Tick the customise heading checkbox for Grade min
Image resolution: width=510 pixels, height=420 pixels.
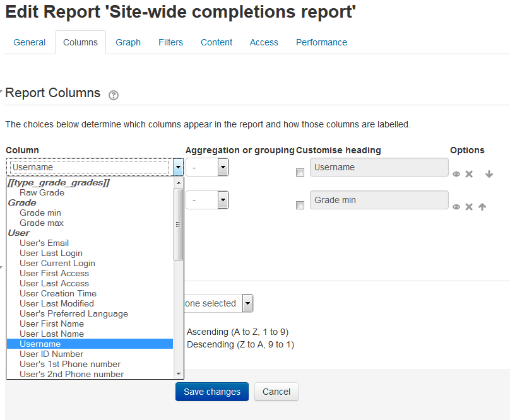(300, 205)
